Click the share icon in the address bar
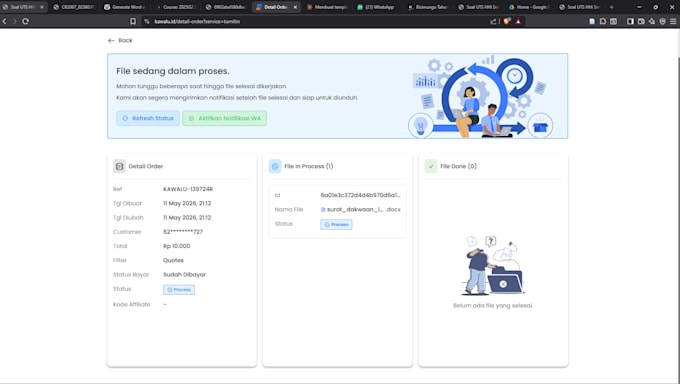Image resolution: width=680 pixels, height=384 pixels. point(493,21)
